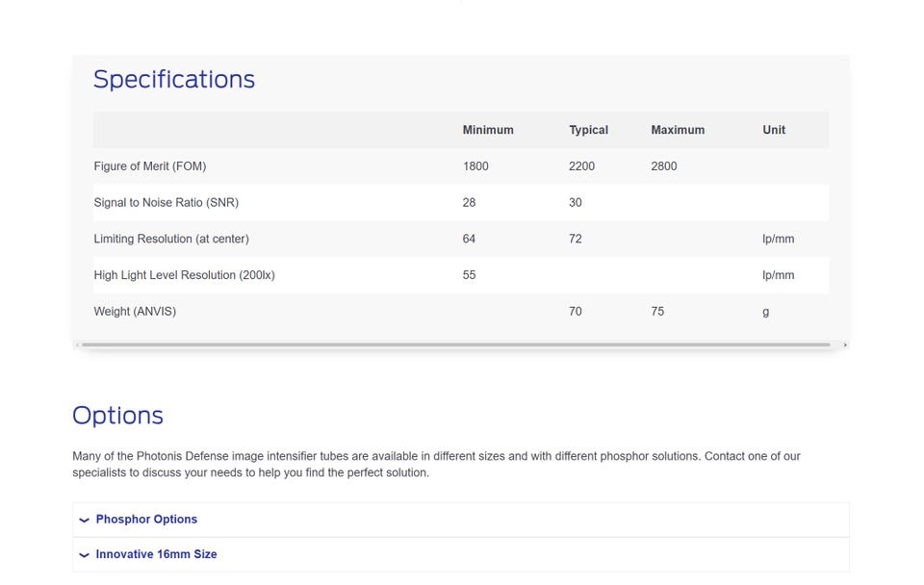Click the FOM maximum value 2800
The height and width of the screenshot is (585, 924).
[663, 166]
